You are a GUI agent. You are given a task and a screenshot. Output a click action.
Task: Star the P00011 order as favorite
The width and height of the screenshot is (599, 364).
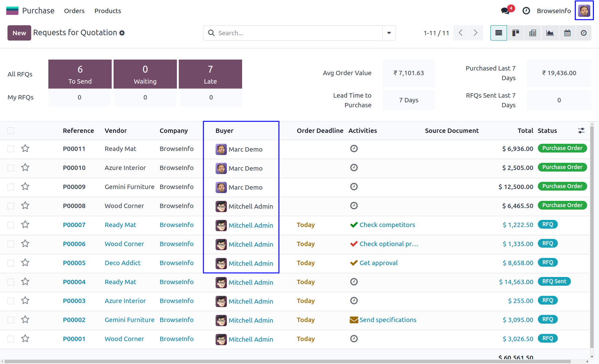(x=25, y=148)
